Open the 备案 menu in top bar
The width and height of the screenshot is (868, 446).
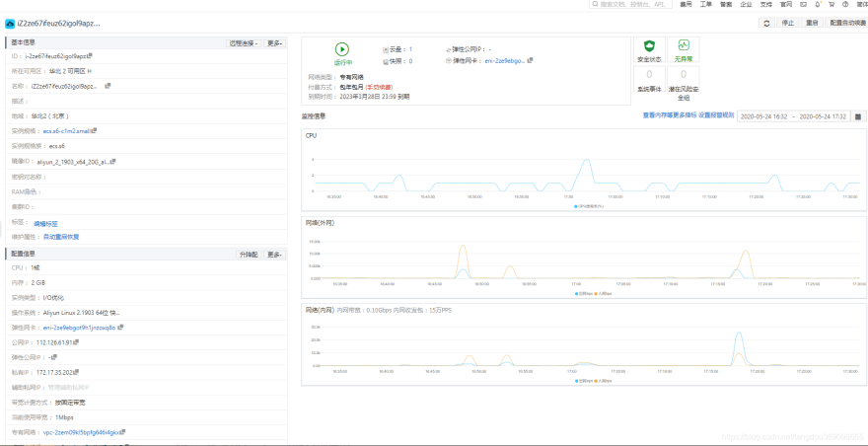coord(726,4)
